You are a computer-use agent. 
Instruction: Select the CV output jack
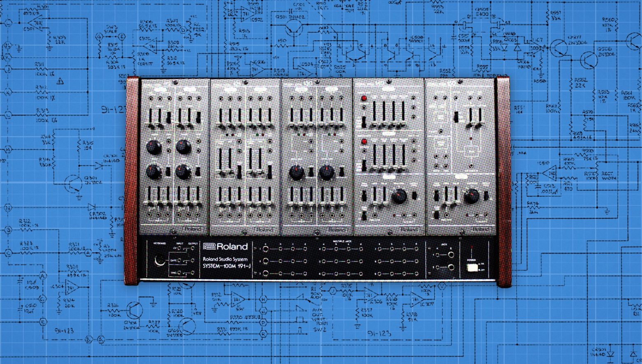(x=193, y=248)
